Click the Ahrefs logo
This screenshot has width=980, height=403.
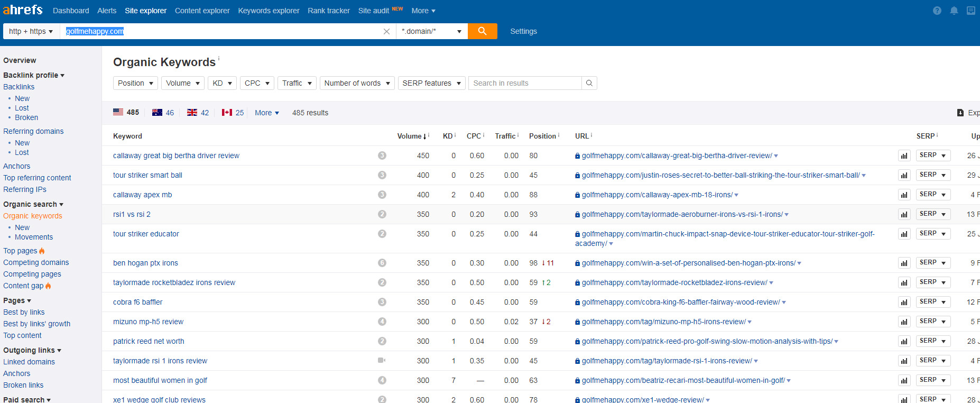point(23,10)
